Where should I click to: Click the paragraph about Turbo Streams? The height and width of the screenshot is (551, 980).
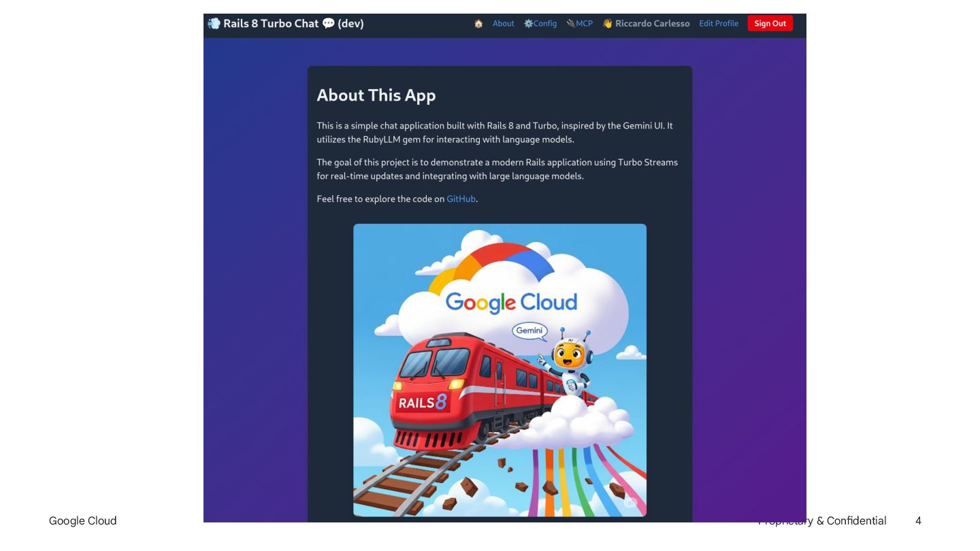click(497, 169)
